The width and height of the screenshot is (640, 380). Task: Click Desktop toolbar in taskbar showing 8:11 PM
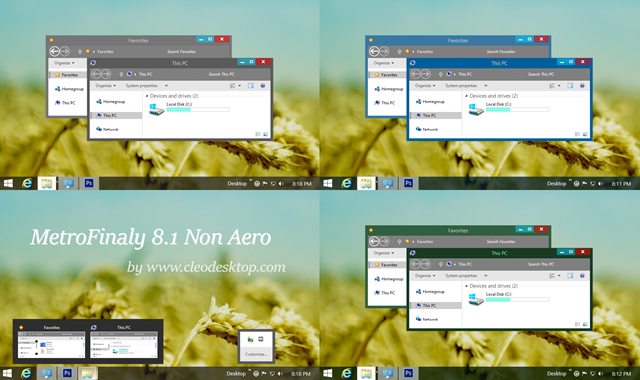point(556,184)
